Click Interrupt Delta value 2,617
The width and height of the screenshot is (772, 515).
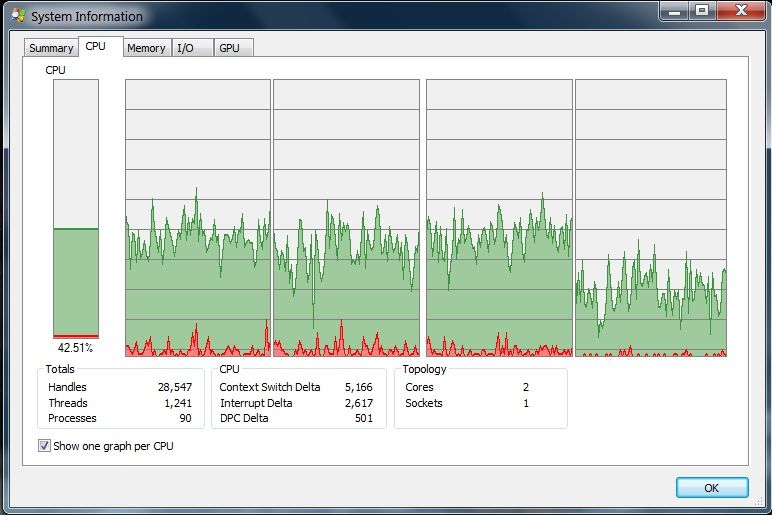coord(358,403)
